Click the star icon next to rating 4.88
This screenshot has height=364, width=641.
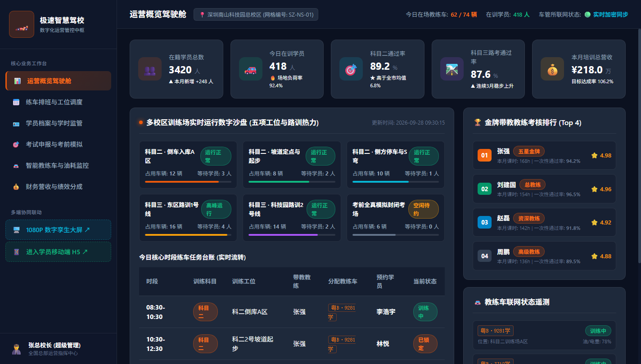pyautogui.click(x=594, y=256)
